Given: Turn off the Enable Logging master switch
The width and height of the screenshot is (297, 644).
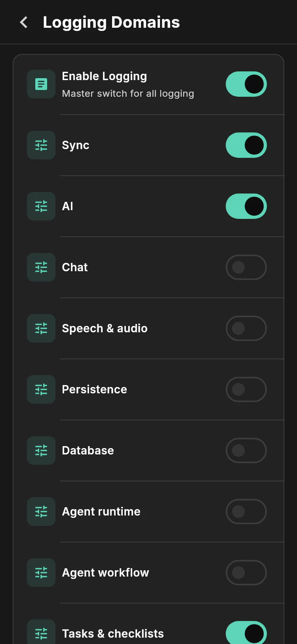Looking at the screenshot, I should [x=246, y=84].
